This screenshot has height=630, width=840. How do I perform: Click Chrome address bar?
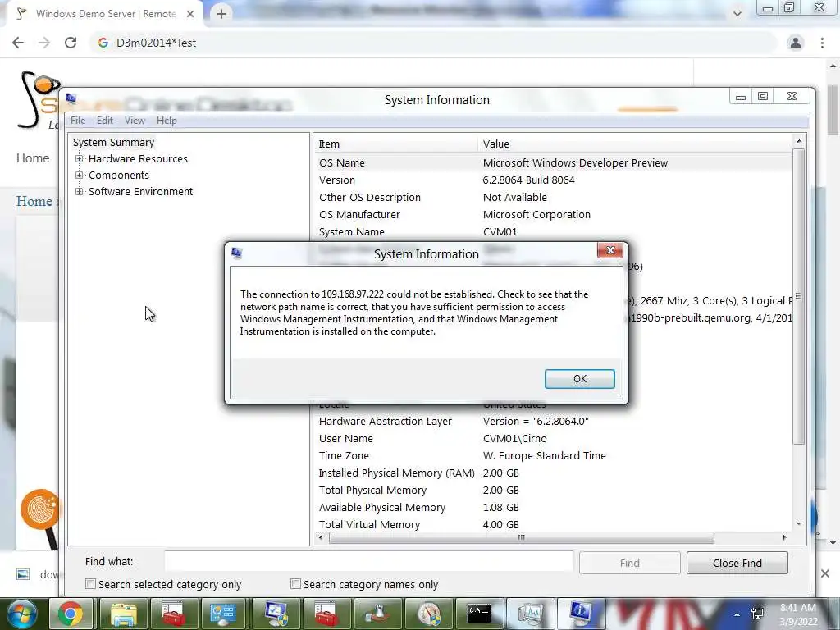point(434,43)
